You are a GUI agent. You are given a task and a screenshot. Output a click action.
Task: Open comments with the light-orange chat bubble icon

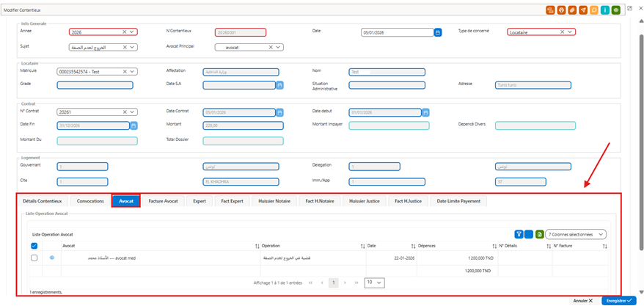tap(593, 10)
